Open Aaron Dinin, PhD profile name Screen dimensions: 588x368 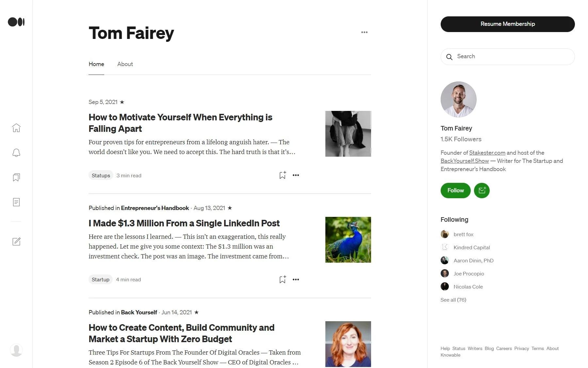tap(474, 260)
